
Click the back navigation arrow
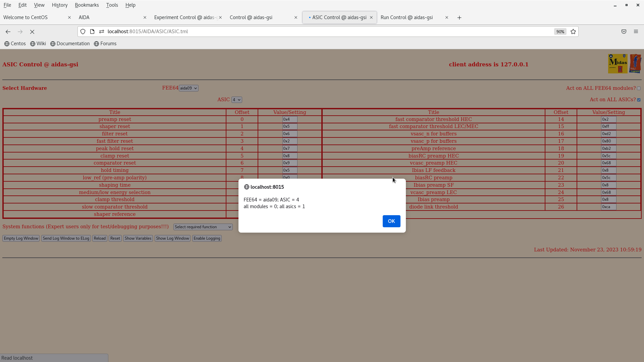pos(8,32)
